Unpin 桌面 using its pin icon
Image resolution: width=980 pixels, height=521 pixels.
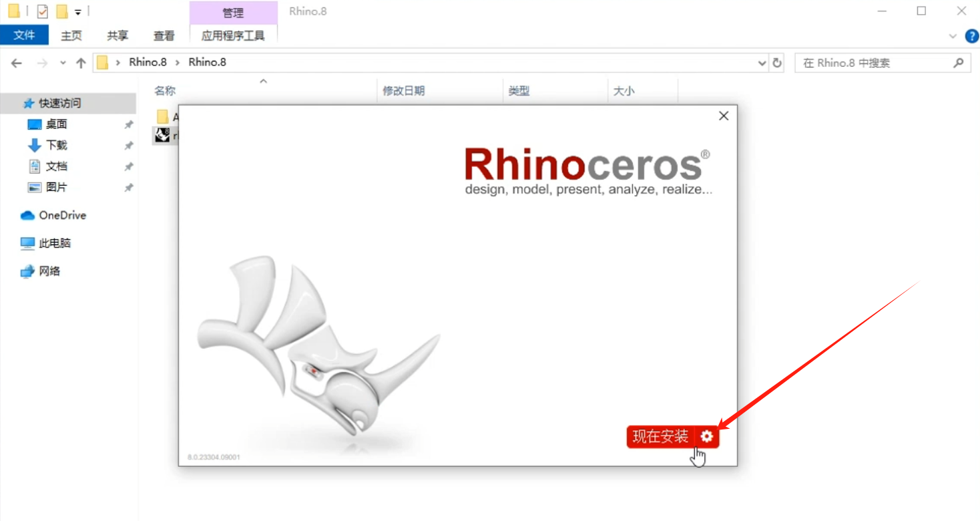click(128, 124)
